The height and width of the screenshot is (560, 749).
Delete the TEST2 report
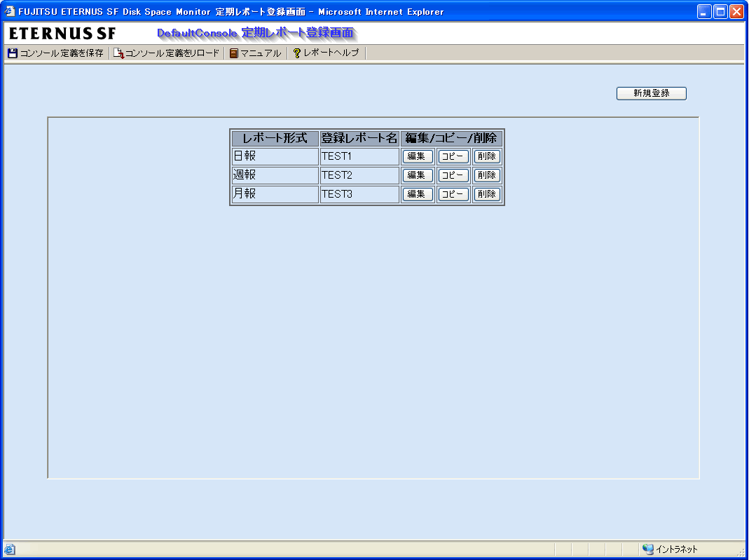click(x=487, y=175)
